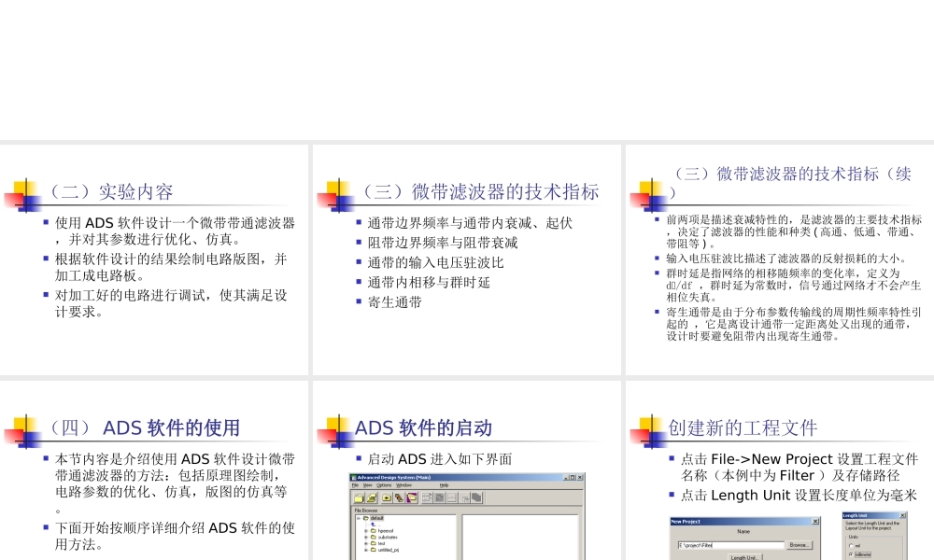934x560 pixels.
Task: Select the untitled_prj folder in File Browser
Action: click(388, 550)
